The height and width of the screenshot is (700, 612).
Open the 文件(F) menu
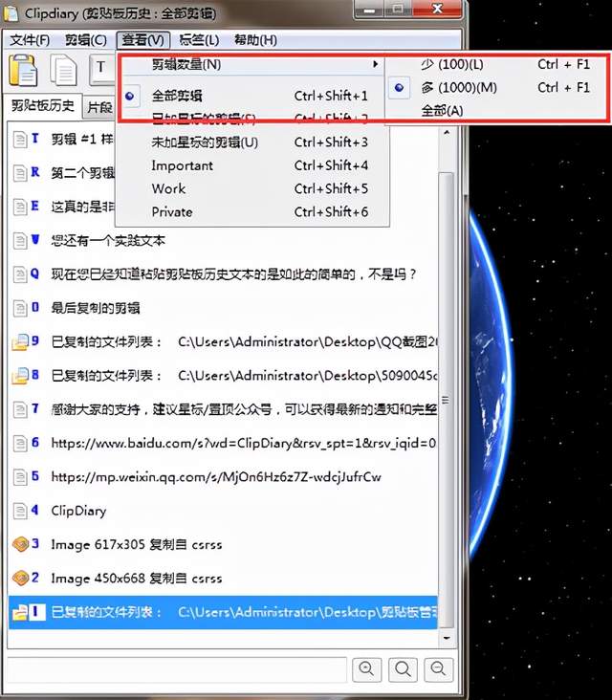30,40
